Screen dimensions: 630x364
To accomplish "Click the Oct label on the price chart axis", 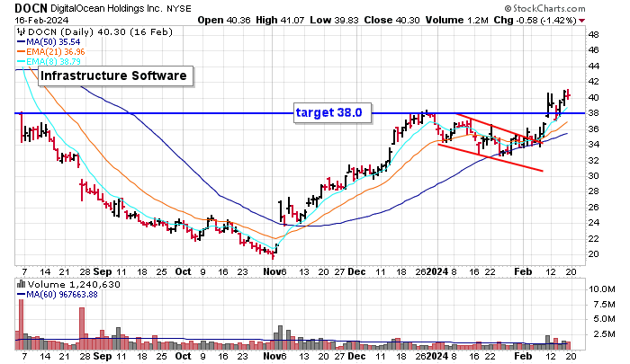I will coord(183,271).
